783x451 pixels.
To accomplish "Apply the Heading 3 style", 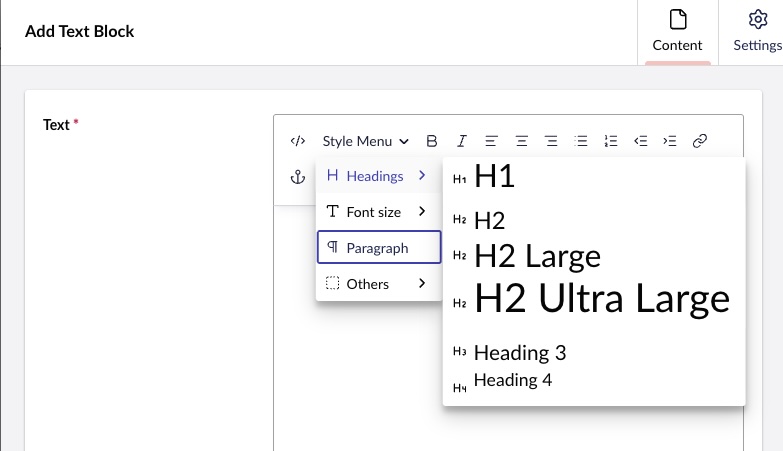I will click(x=594, y=353).
